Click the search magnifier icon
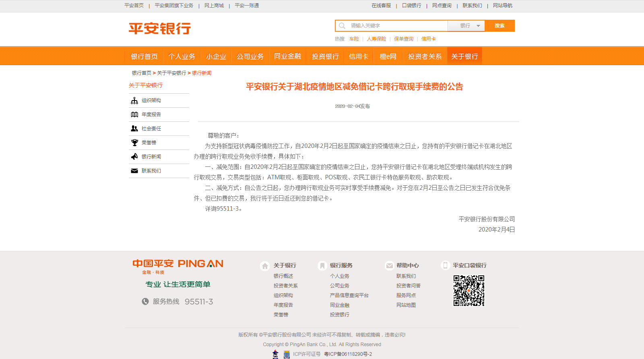Viewport: 644px width, 359px height. [342, 26]
